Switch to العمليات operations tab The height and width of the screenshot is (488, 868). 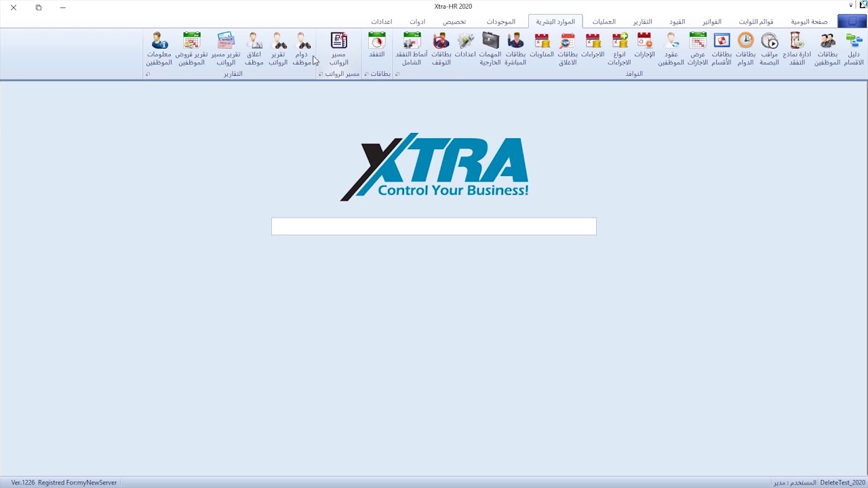[604, 22]
